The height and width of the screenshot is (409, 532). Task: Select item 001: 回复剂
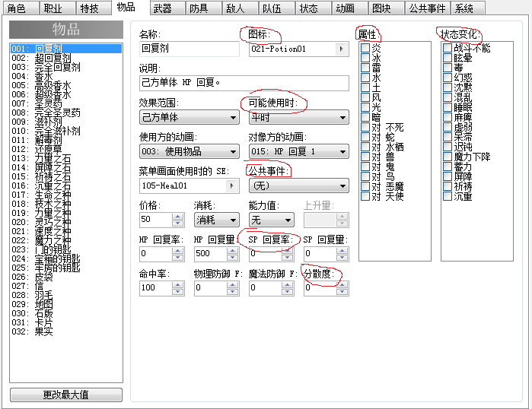tap(66, 49)
